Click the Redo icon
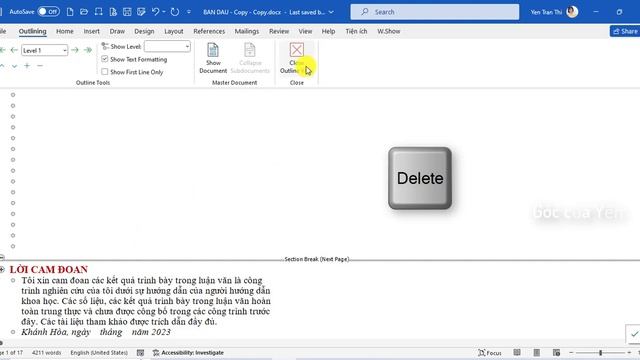640x360 pixels. point(175,12)
